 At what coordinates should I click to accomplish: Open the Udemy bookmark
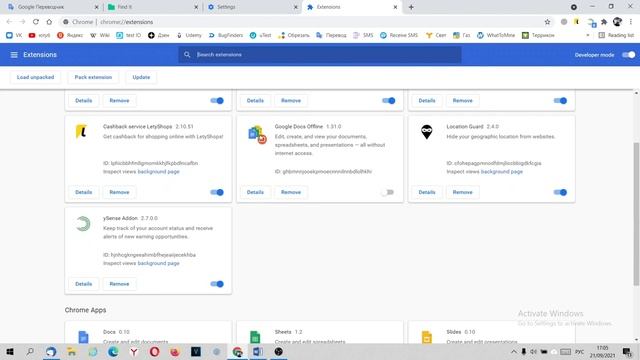point(189,36)
